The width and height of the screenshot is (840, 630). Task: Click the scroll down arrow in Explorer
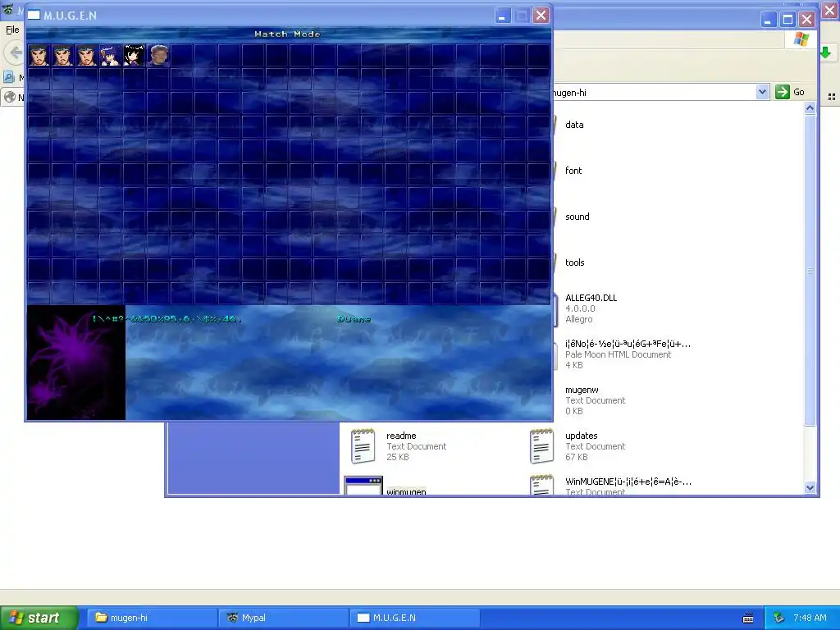pyautogui.click(x=810, y=488)
